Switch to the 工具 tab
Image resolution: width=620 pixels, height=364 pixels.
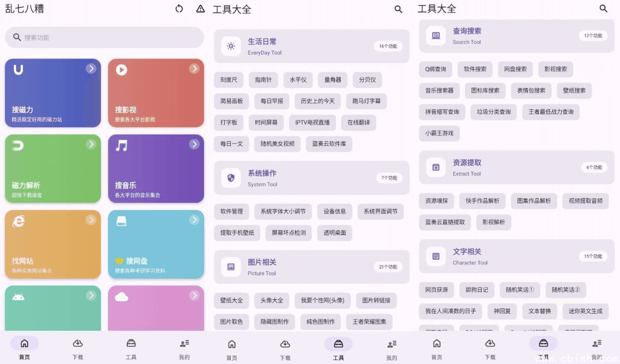[131, 347]
